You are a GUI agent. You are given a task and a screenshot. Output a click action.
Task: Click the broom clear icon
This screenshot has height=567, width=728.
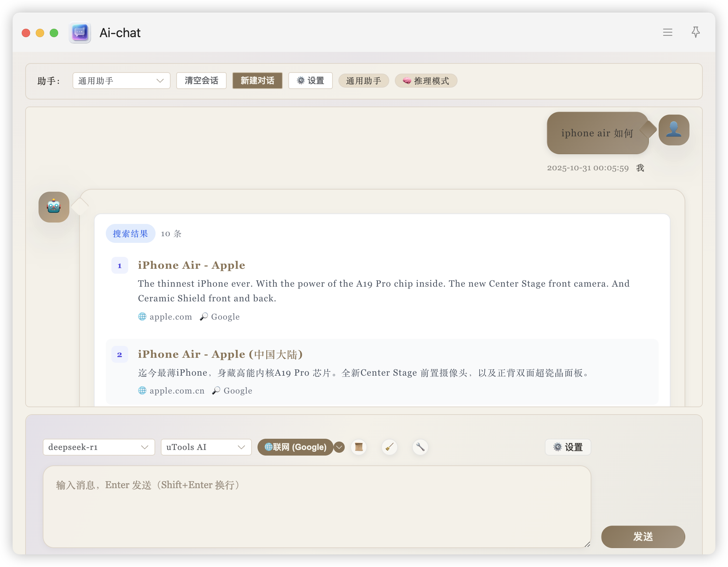pos(389,447)
